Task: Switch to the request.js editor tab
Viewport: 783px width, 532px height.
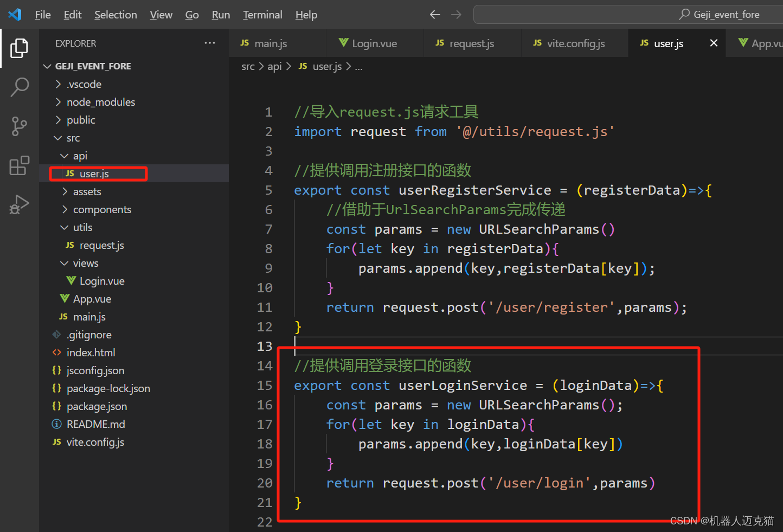Action: pyautogui.click(x=472, y=43)
